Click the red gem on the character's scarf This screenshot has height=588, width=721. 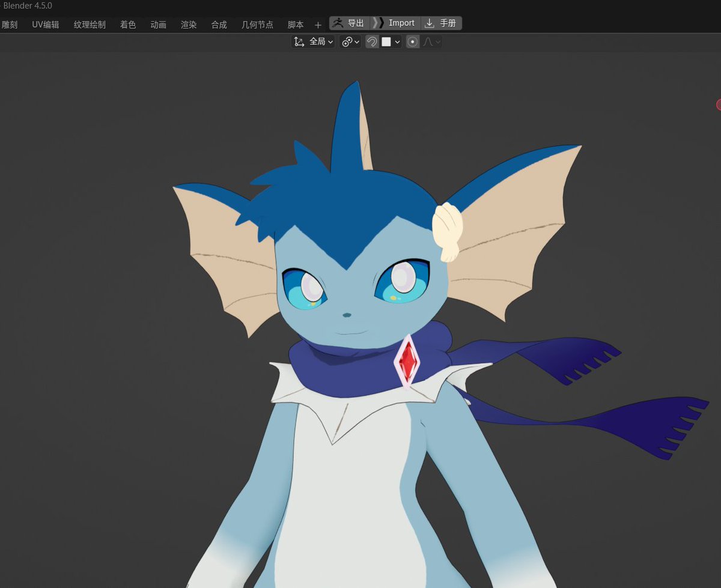(407, 361)
